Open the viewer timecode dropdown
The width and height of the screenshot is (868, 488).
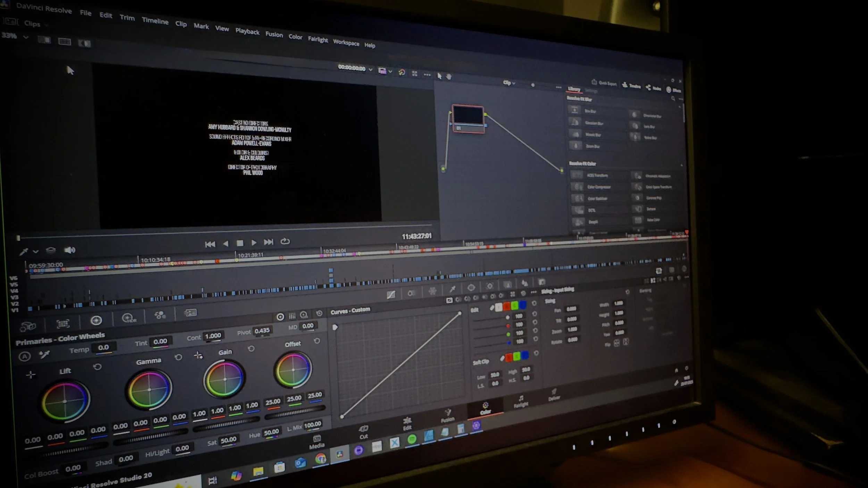click(370, 70)
